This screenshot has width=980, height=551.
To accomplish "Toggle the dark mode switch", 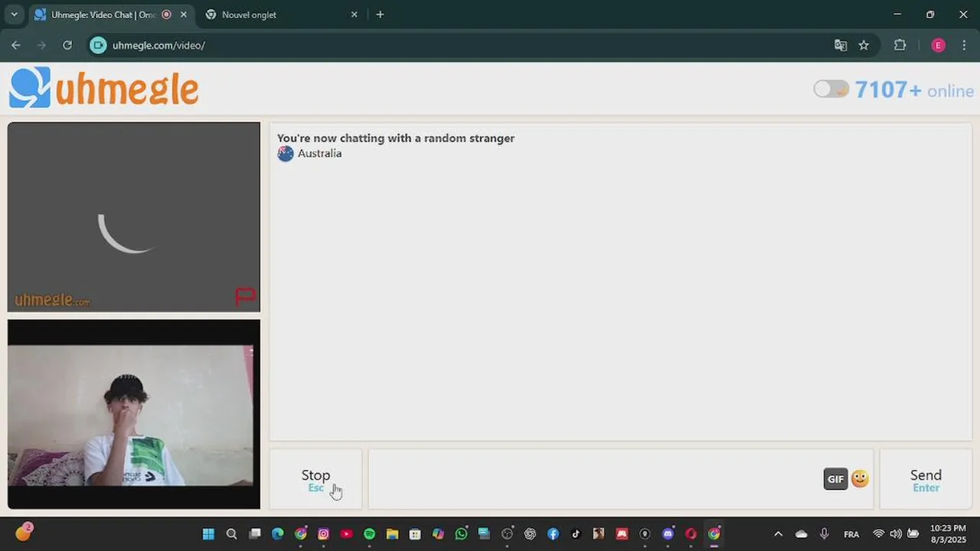I will (831, 90).
